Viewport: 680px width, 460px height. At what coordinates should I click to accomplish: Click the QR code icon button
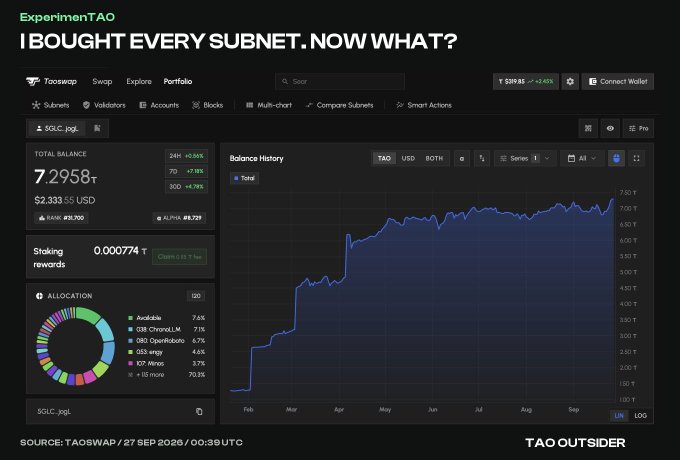pyautogui.click(x=588, y=128)
